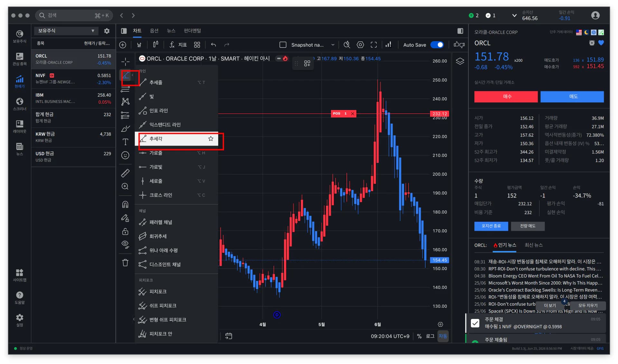This screenshot has height=364, width=618.
Task: Focus the 검색 search field
Action: (74, 15)
